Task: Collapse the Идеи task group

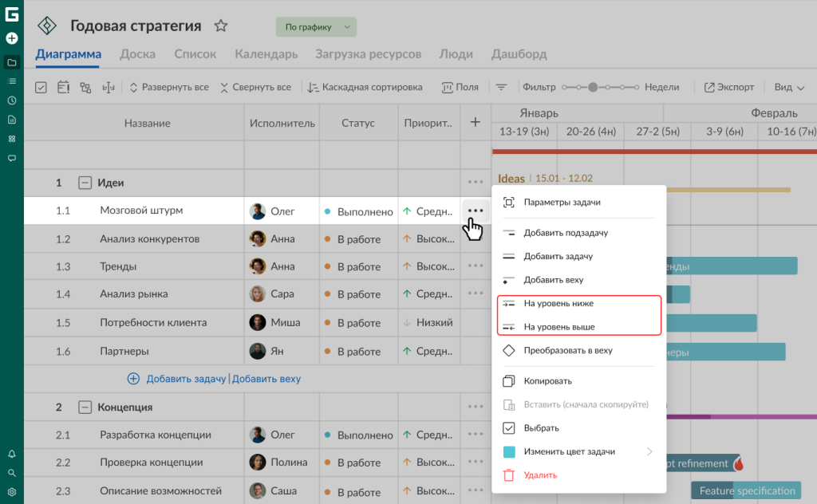Action: pyautogui.click(x=85, y=183)
